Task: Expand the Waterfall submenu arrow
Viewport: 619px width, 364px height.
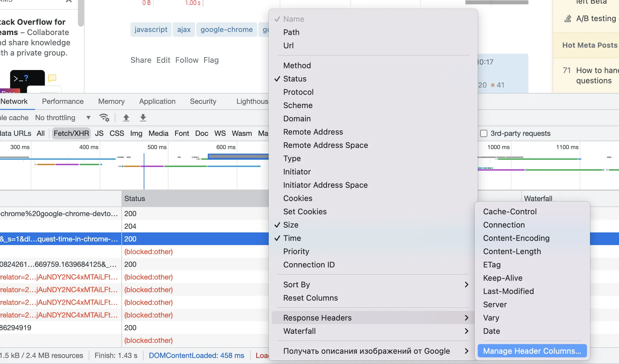Action: click(466, 331)
